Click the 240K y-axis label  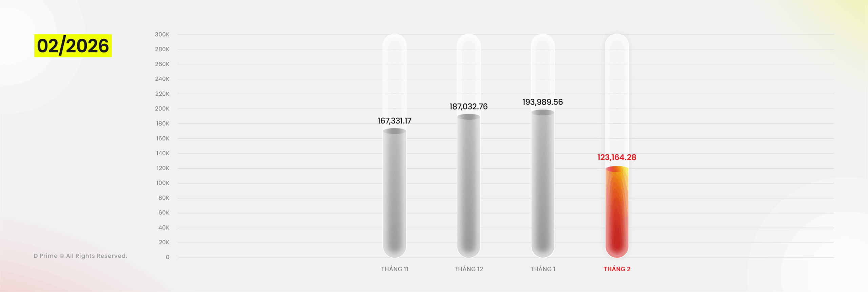point(162,79)
